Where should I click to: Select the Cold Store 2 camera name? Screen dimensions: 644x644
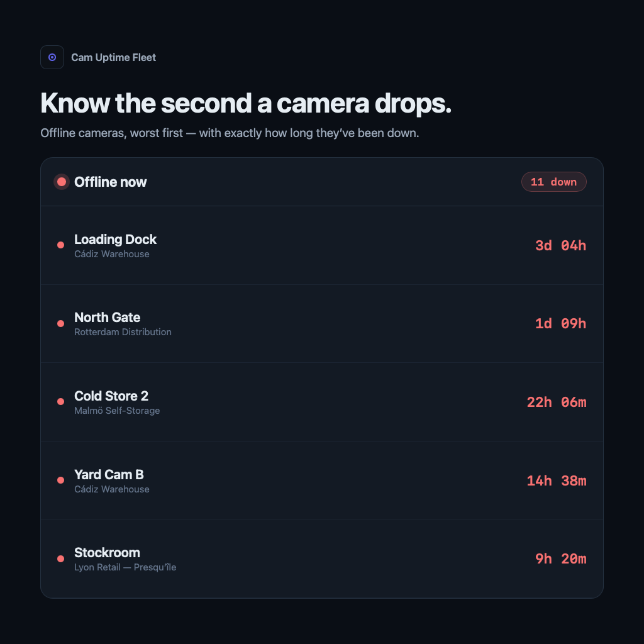111,396
